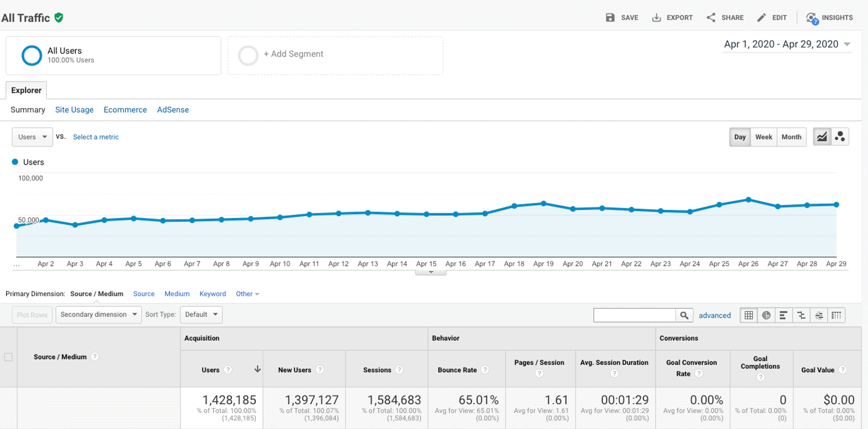The image size is (868, 429).
Task: Choose the comparison view icon
Action: coord(801,315)
